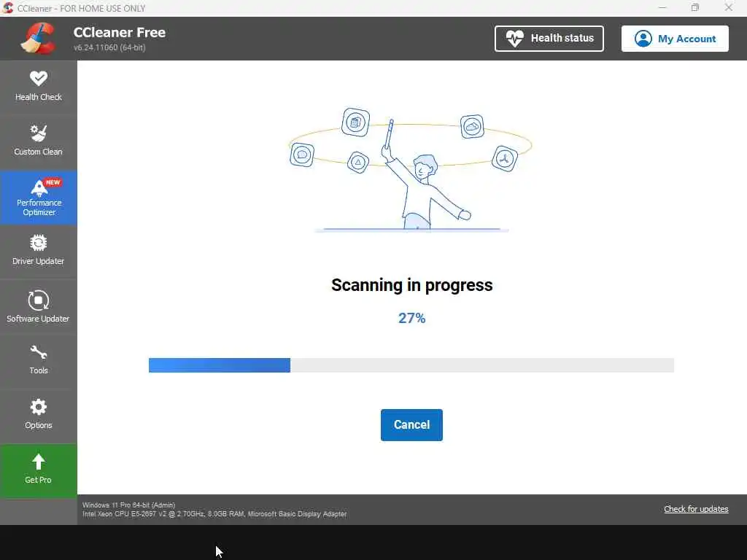Open the Software Updater section
Image resolution: width=747 pixels, height=560 pixels.
tap(38, 306)
